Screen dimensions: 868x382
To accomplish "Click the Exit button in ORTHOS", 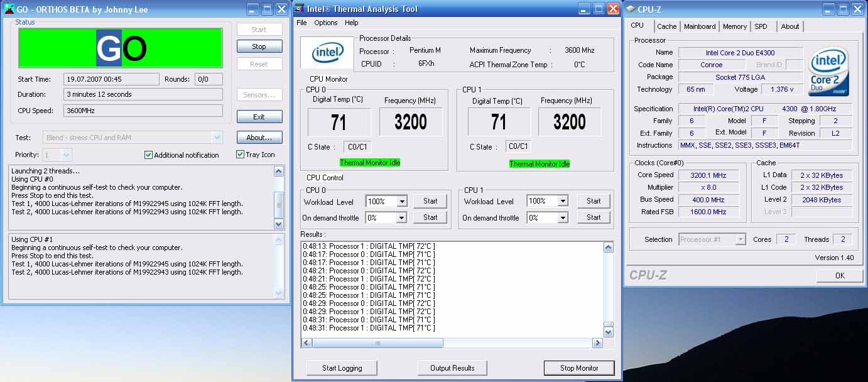I will [x=259, y=117].
